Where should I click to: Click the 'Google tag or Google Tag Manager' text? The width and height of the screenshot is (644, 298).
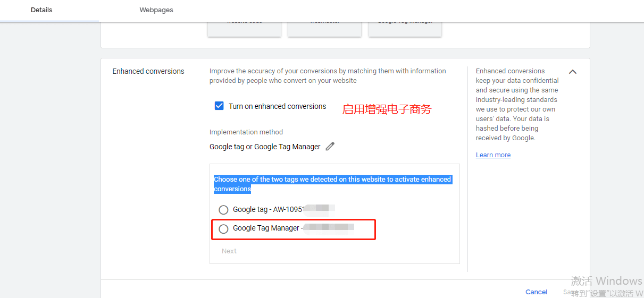(x=265, y=147)
